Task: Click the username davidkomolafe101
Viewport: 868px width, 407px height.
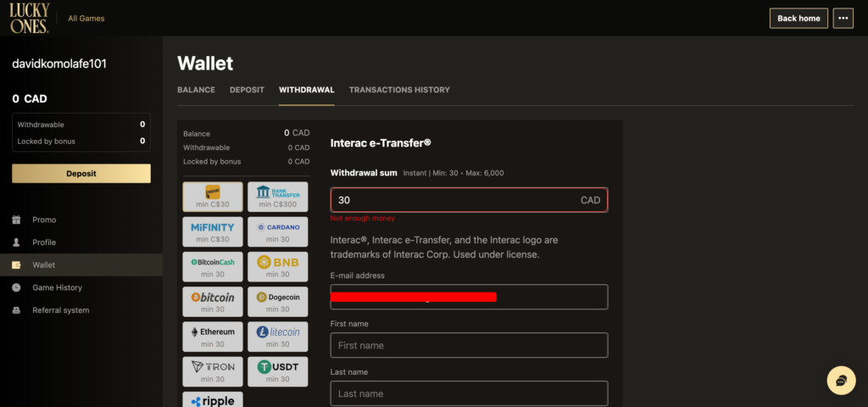Action: (59, 64)
